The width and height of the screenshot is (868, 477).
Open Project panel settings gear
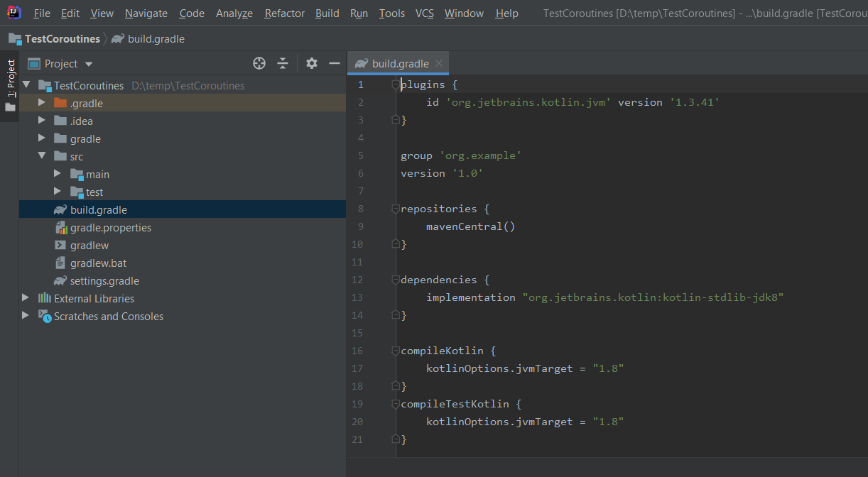[x=311, y=63]
